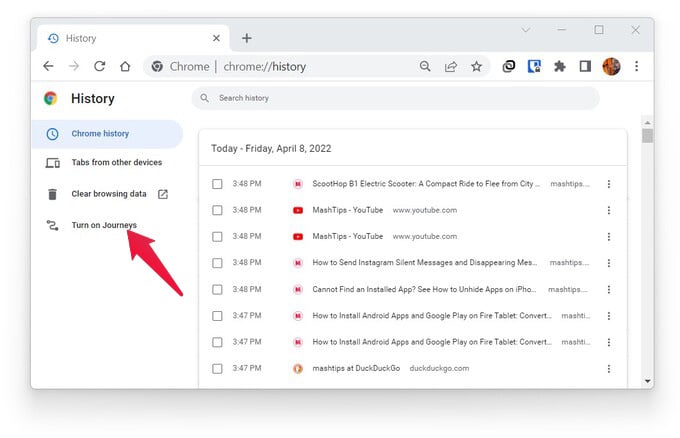Click the Search history field

(x=396, y=98)
